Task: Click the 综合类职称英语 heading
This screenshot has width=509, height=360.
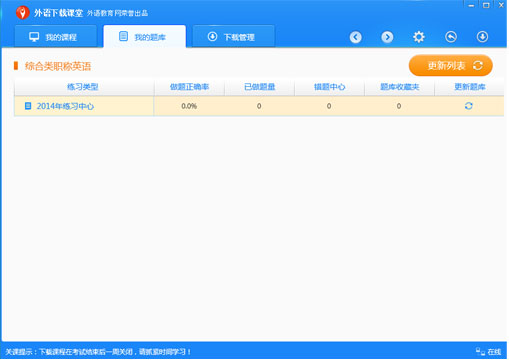Action: (x=58, y=66)
